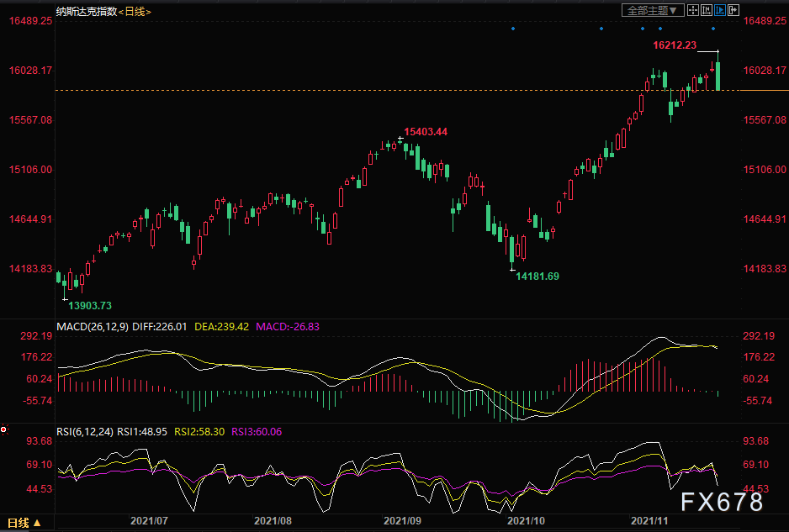Toggle the blue highlighted play-axis icon
The height and width of the screenshot is (532, 789).
point(720,10)
